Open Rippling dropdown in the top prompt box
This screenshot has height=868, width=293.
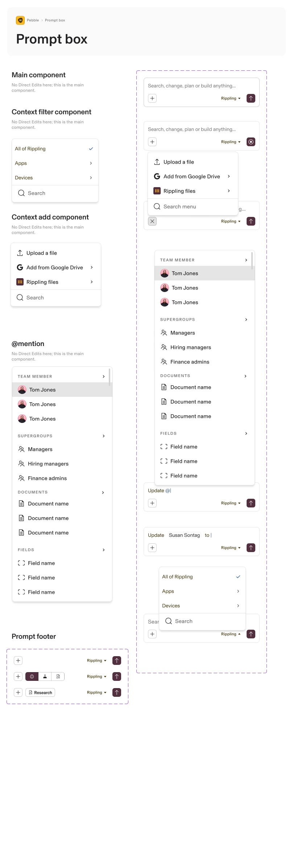pyautogui.click(x=231, y=98)
